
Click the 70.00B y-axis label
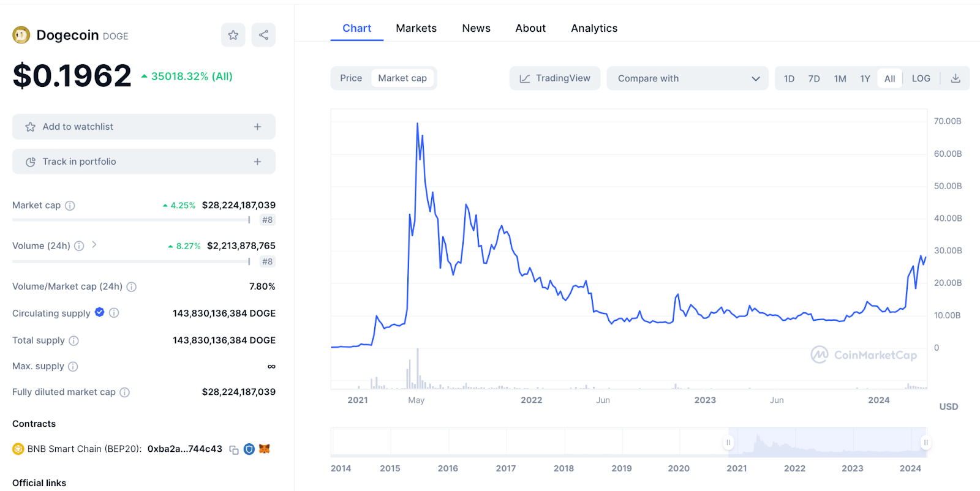[948, 121]
